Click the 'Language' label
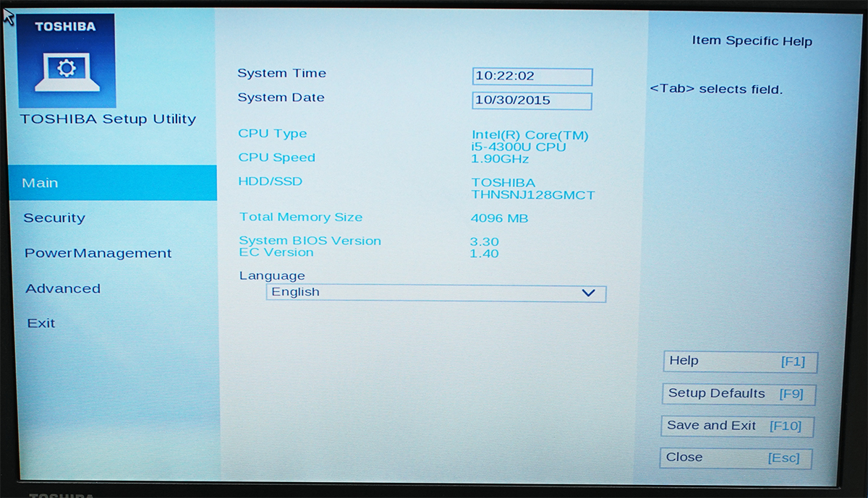The width and height of the screenshot is (868, 498). (x=272, y=275)
